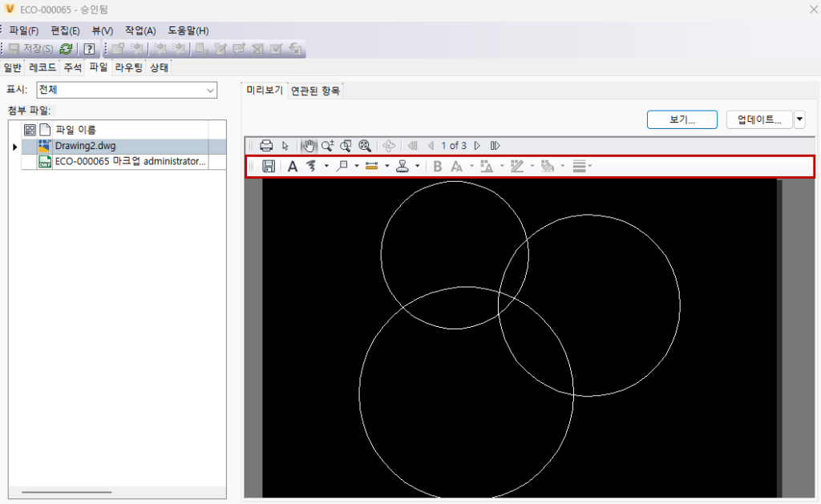Click the horizontal scrollbar under file list
Screen dimensions: 821x504
67,492
